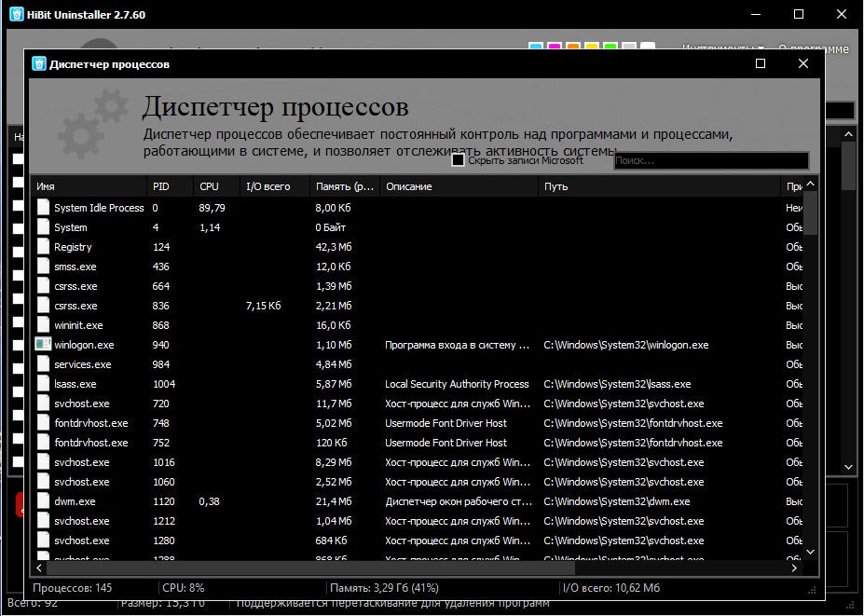This screenshot has width=864, height=616.
Task: Click the Registry process icon
Action: point(43,247)
